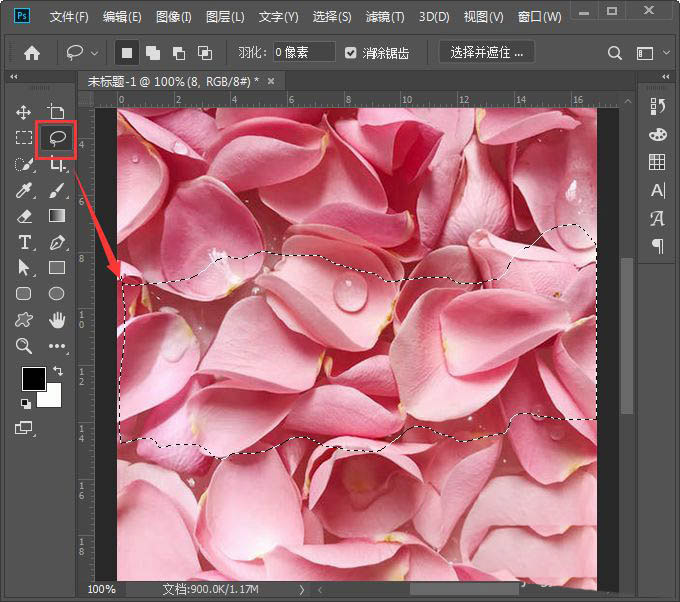Open the Lasso tool preset picker dropdown

coord(94,53)
